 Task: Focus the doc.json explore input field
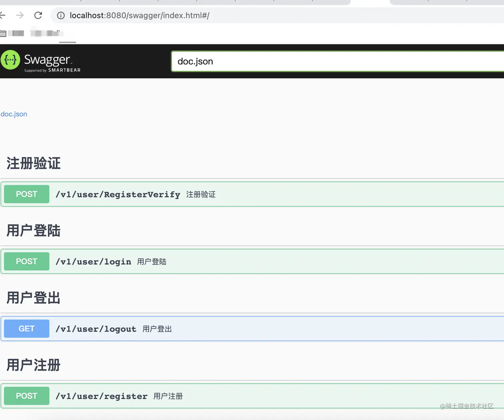coord(338,61)
